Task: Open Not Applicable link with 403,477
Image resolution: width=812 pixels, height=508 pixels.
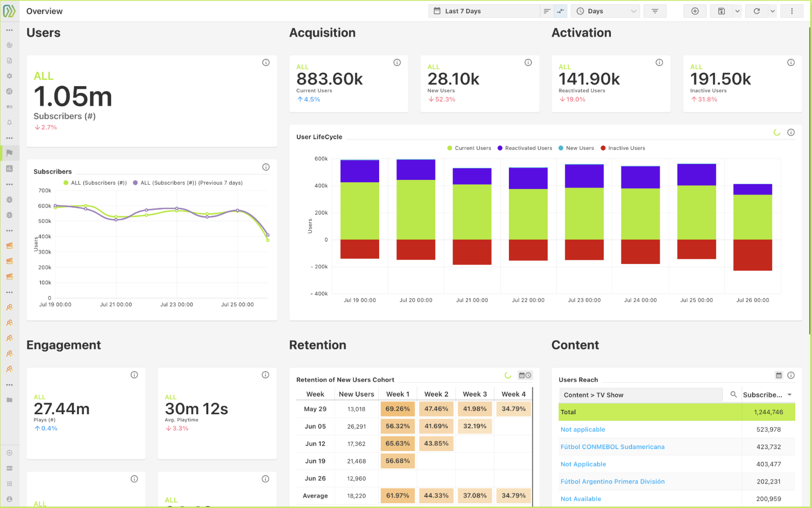Action: point(583,464)
